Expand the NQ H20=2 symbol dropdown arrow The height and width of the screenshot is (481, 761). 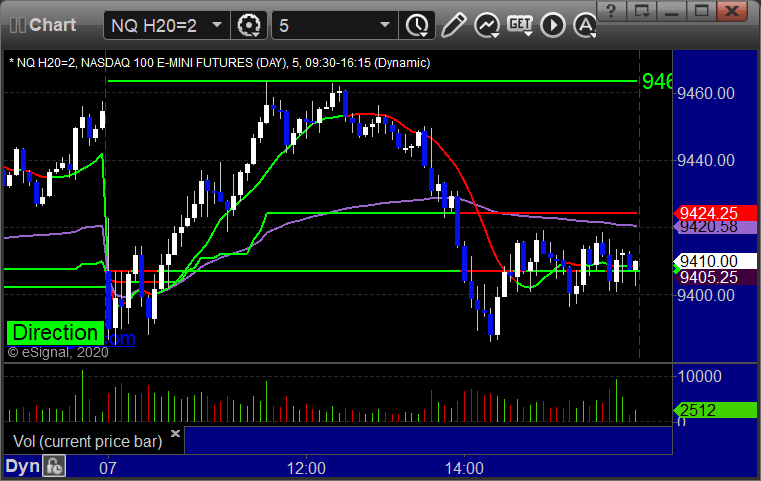point(217,24)
